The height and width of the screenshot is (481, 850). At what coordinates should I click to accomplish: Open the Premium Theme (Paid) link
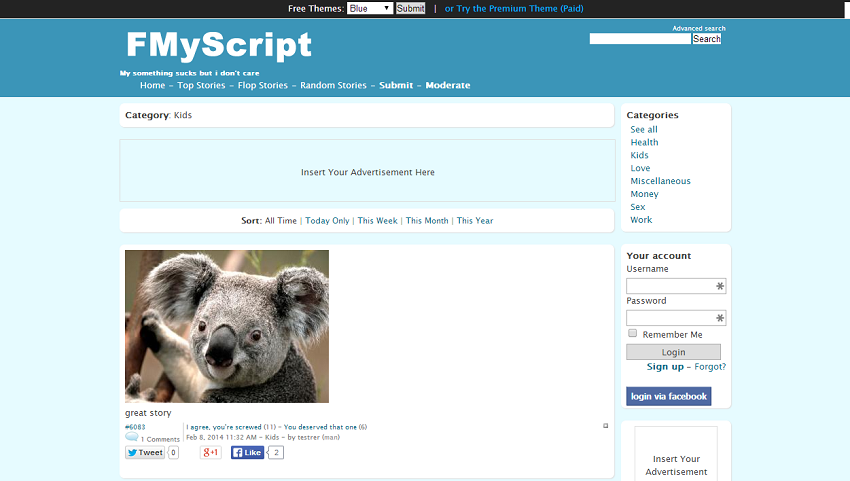514,8
